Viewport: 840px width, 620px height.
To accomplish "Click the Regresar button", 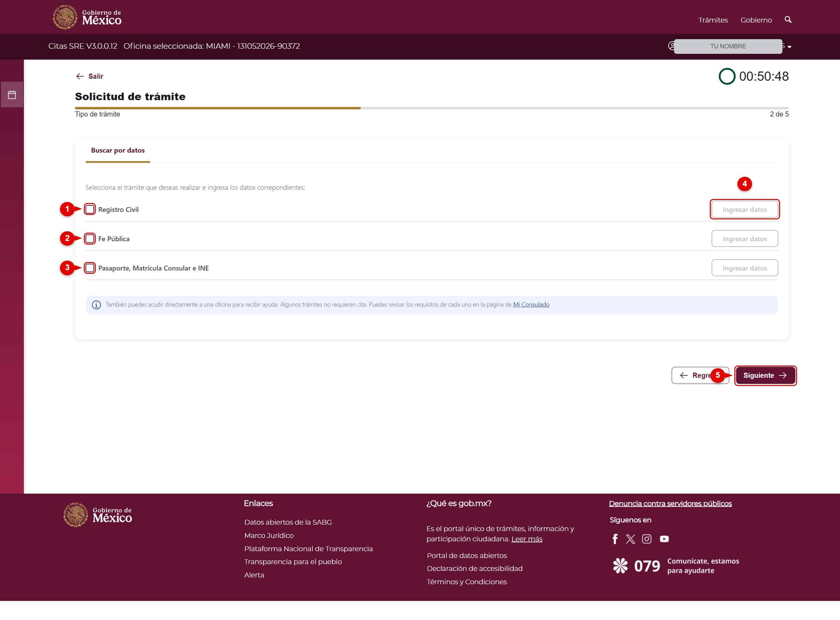I will click(x=700, y=375).
